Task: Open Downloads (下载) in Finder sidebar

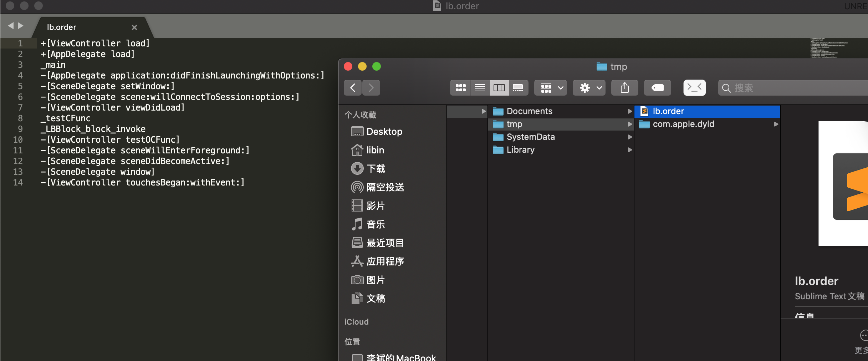Action: [368, 169]
